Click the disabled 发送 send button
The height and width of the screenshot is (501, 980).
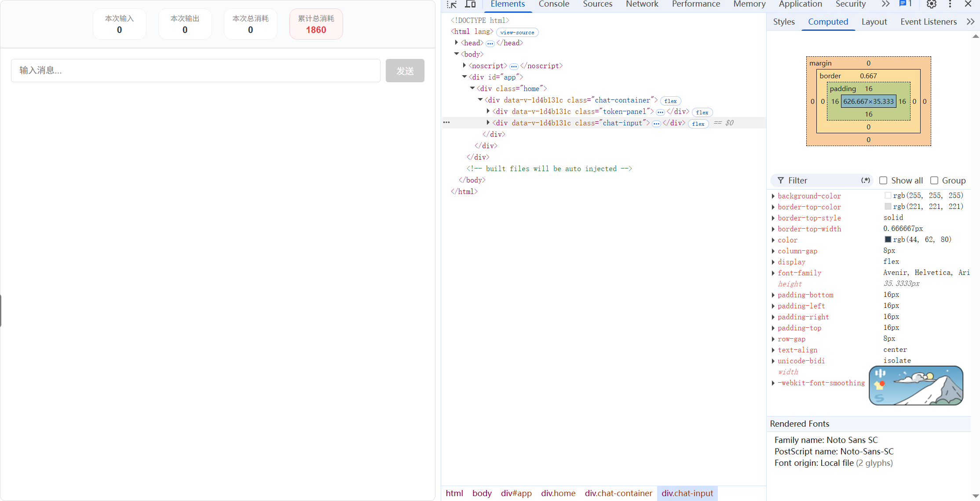[x=405, y=70]
